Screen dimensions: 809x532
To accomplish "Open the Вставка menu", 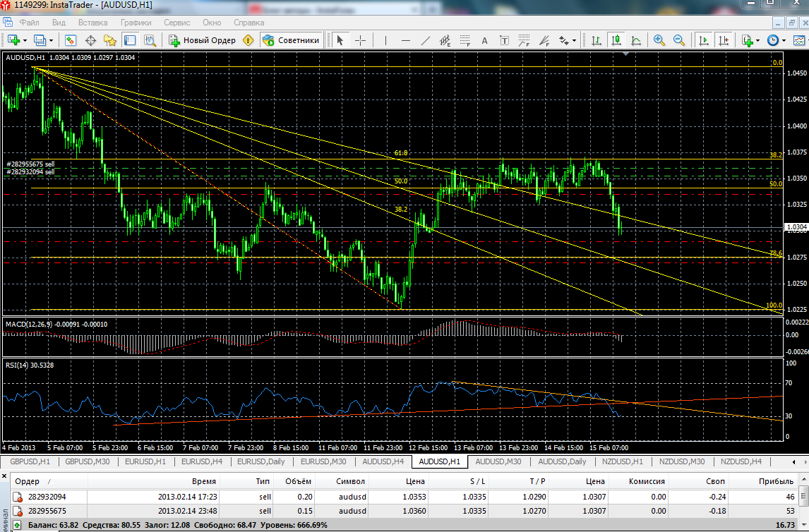I will [x=93, y=23].
